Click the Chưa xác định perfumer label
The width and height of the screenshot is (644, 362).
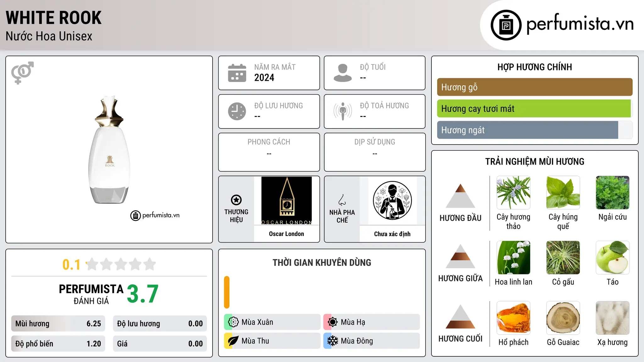click(x=392, y=234)
